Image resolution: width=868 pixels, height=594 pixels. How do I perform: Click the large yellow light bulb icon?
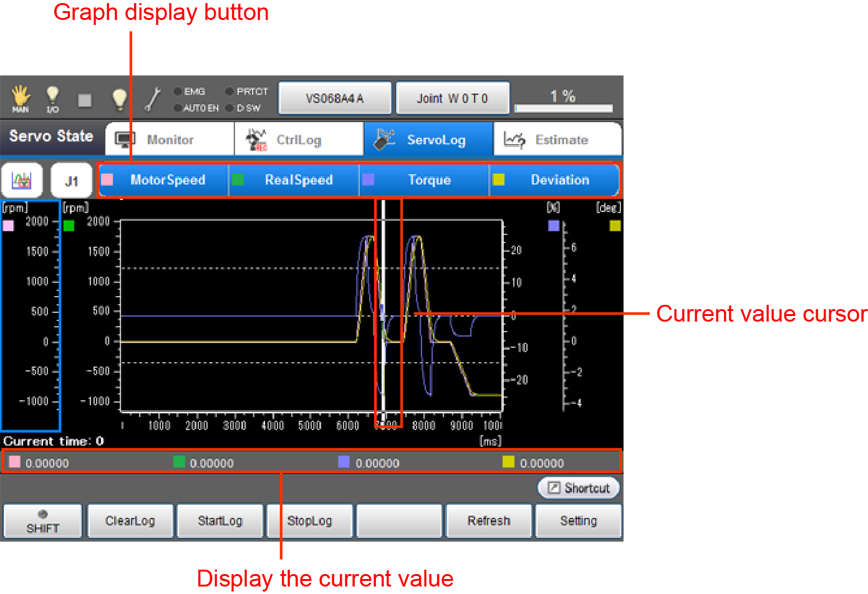click(119, 99)
